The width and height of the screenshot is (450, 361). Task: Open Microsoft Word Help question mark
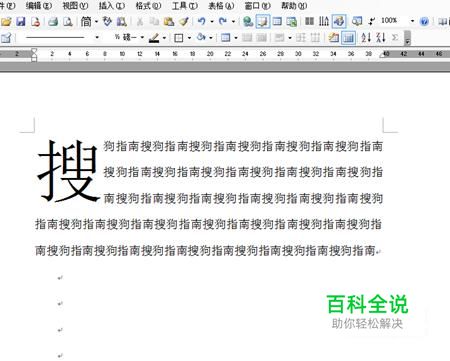[x=424, y=22]
